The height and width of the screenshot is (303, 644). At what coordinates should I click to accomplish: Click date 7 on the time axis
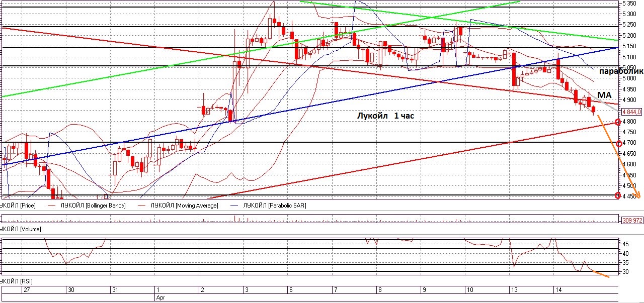coord(335,290)
